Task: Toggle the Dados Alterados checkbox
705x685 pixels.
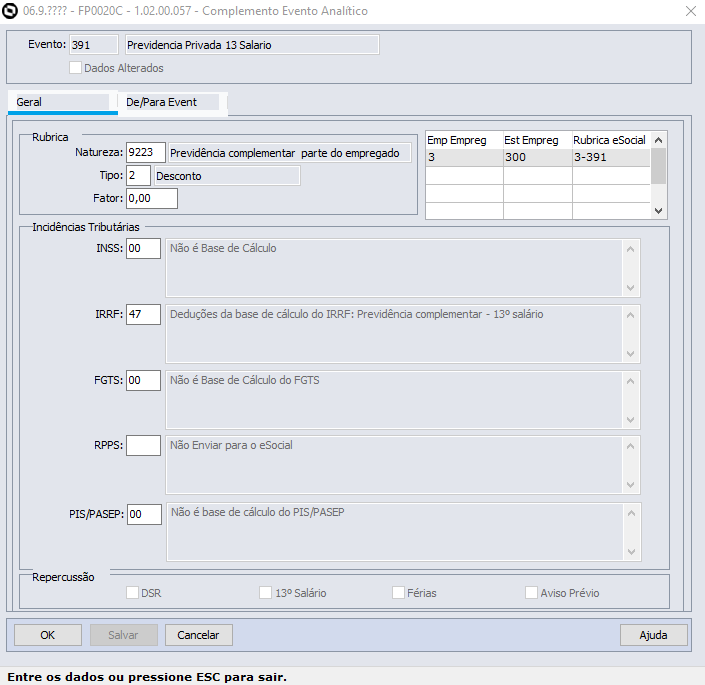Action: pos(76,68)
